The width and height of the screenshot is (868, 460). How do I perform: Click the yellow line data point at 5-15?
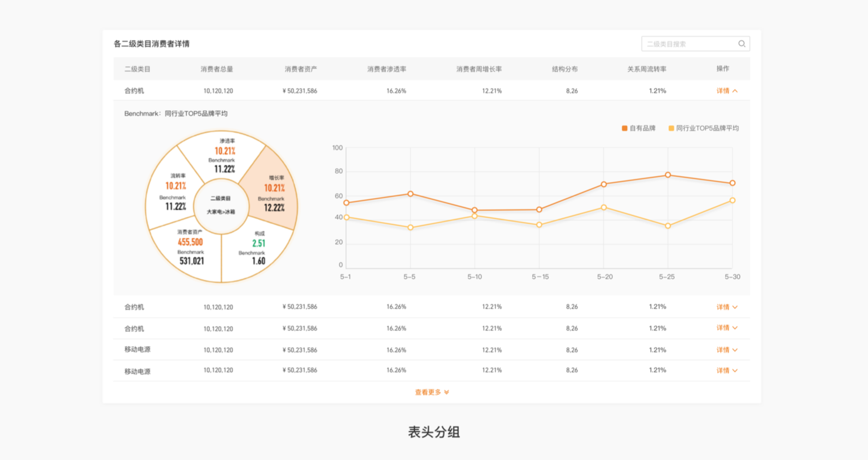pos(539,225)
